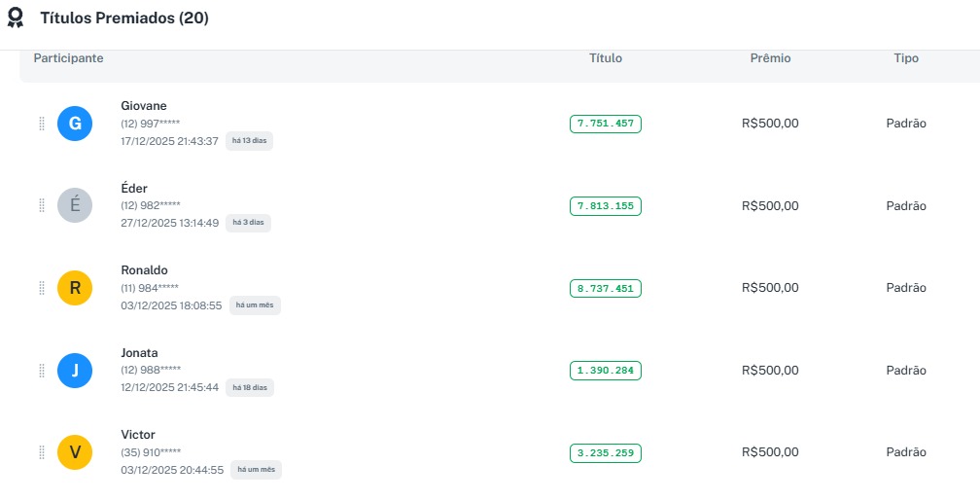
Task: Click Jonata's blue J avatar
Action: (75, 370)
